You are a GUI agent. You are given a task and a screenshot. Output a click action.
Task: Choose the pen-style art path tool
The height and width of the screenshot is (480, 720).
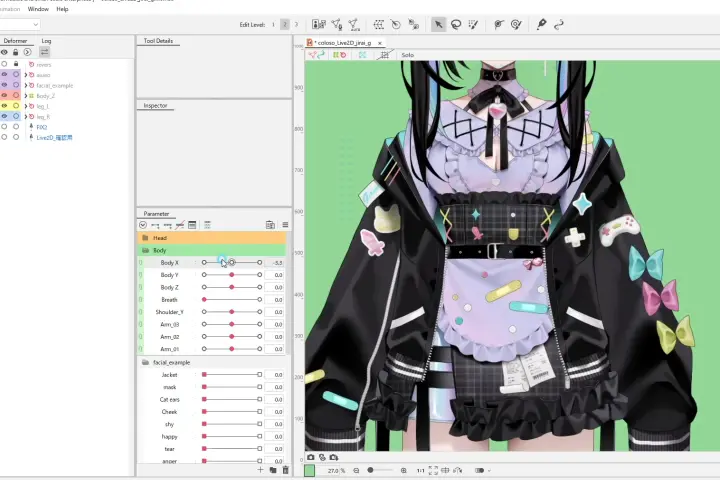click(541, 24)
